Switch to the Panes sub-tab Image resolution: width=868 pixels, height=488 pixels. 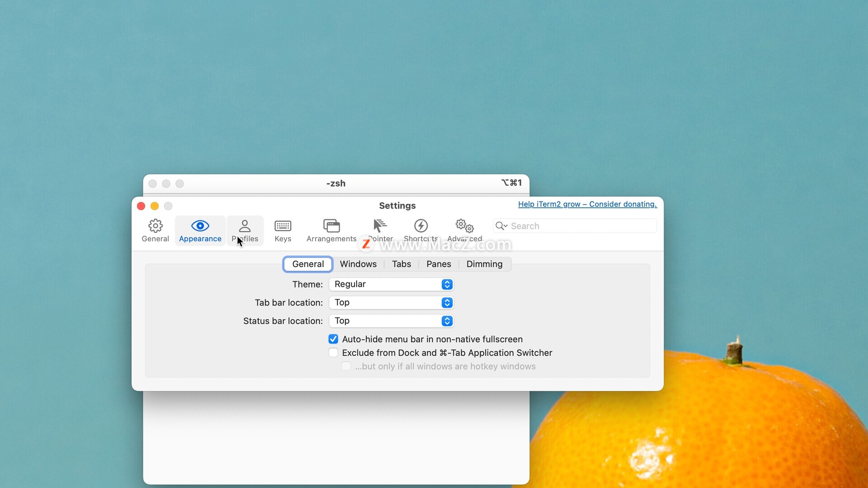click(x=439, y=264)
